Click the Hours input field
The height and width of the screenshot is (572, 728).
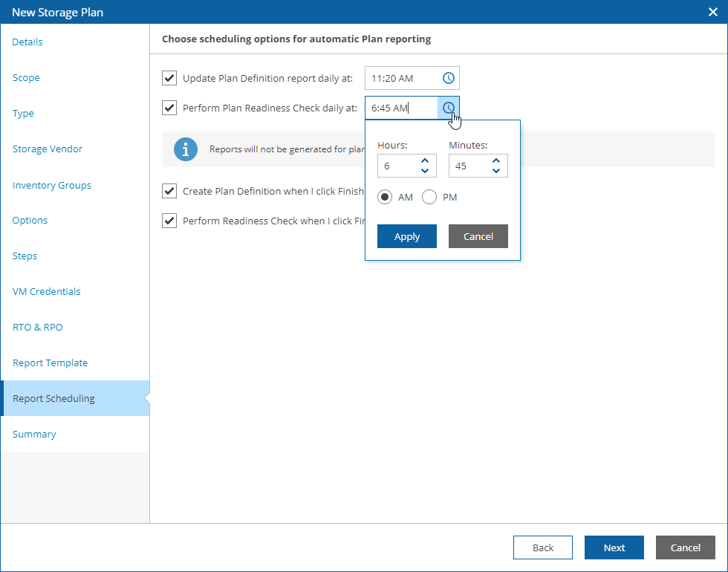(x=397, y=166)
